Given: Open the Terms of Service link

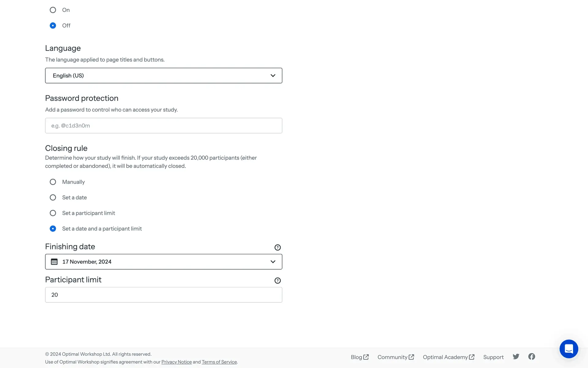Looking at the screenshot, I should [x=219, y=362].
